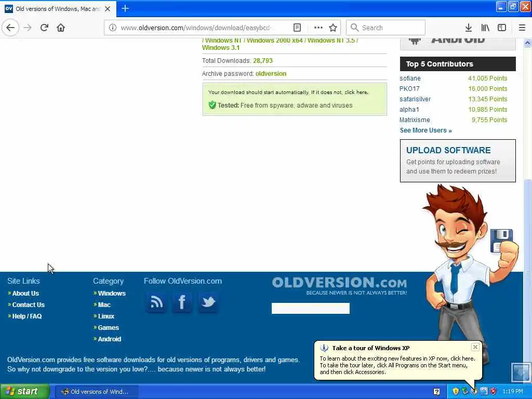Screen dimensions: 532x399
Task: Click the scrollbar up arrow
Action: pos(527,43)
